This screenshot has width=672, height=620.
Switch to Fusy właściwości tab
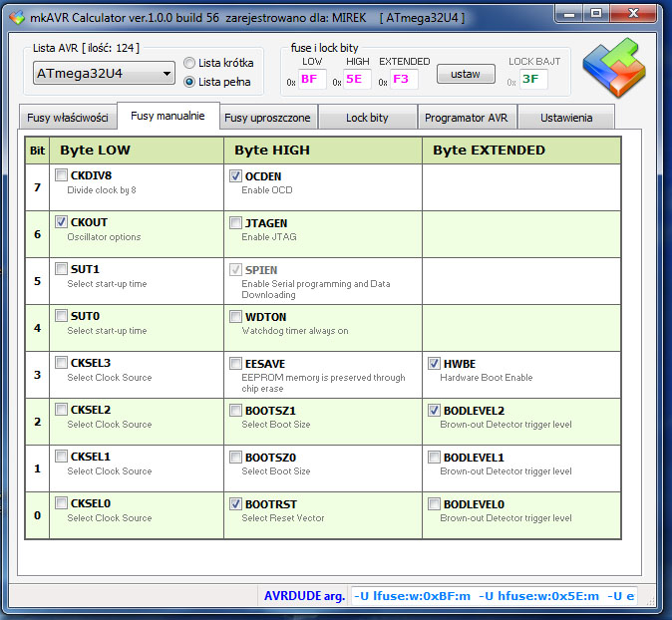click(x=68, y=118)
